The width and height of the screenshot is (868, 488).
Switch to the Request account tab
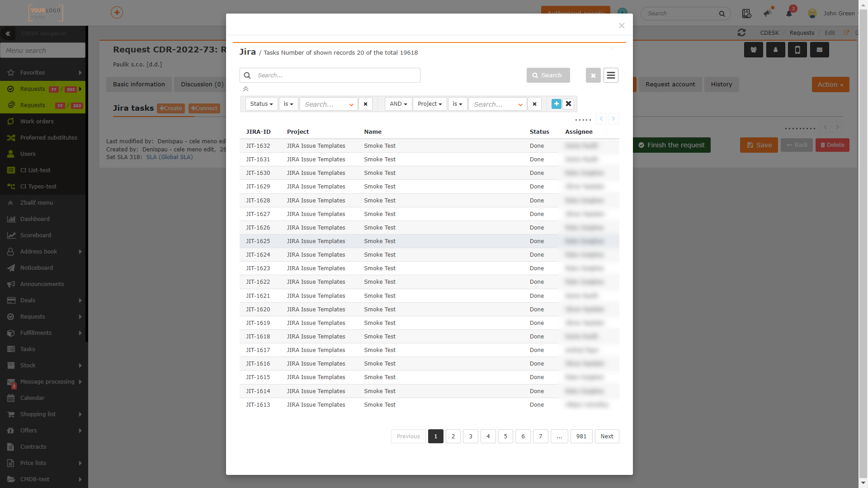point(670,84)
